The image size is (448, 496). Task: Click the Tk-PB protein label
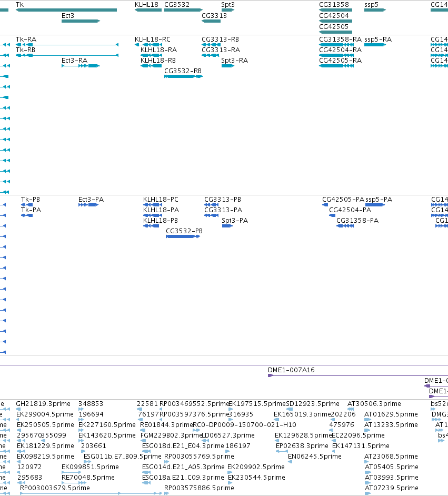(31, 199)
